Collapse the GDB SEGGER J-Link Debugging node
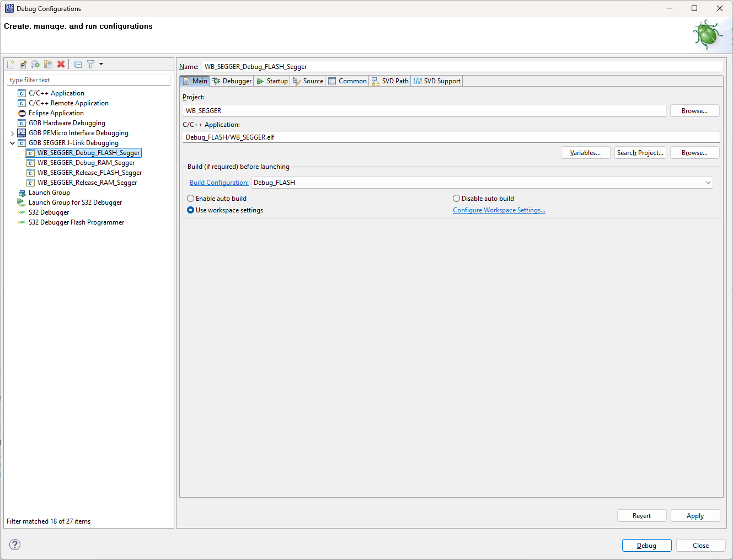Viewport: 733px width, 560px height. tap(12, 143)
